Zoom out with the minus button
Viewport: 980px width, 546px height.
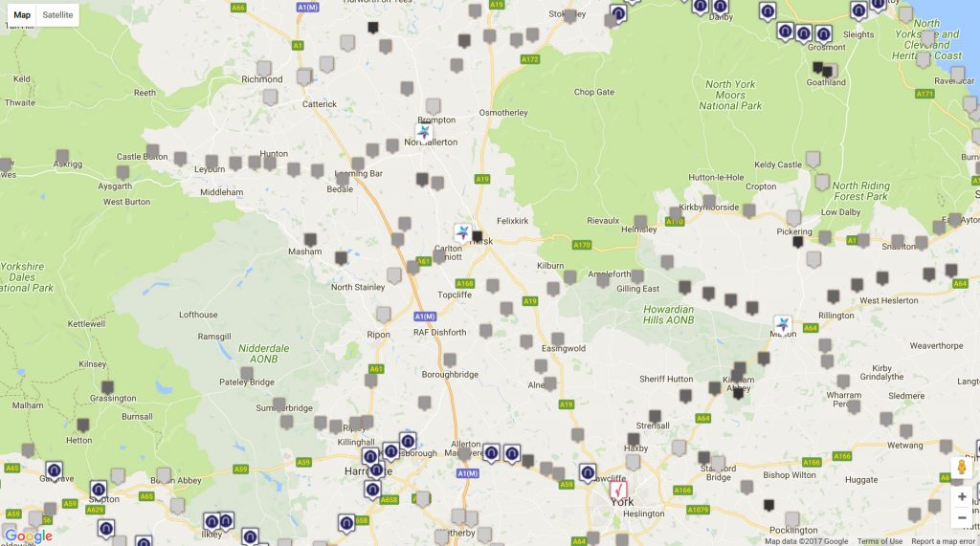[962, 518]
